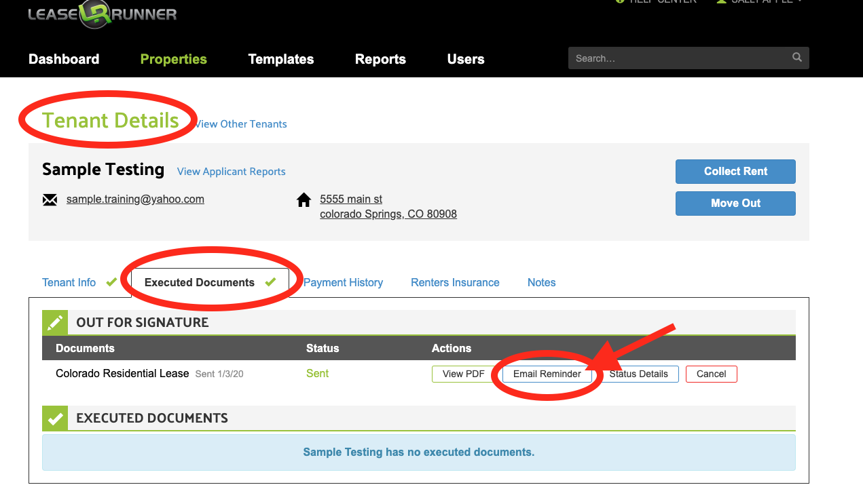Select the Renters Insurance tab
The height and width of the screenshot is (504, 863).
pyautogui.click(x=455, y=282)
